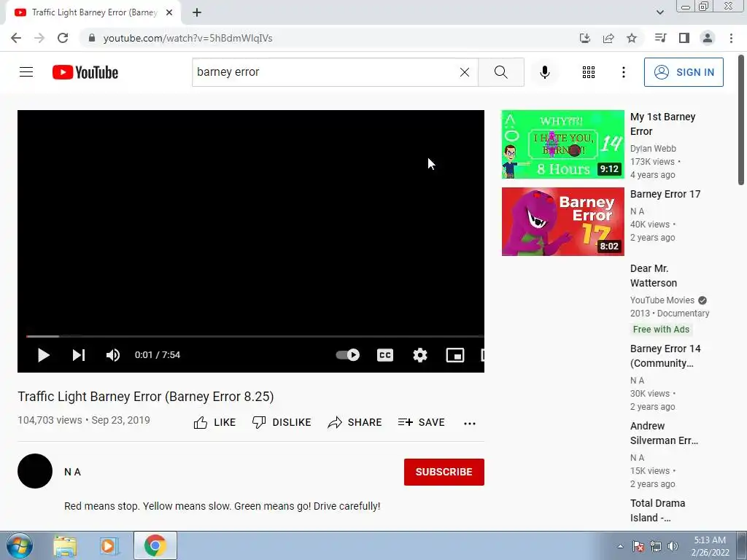Click the SIGN IN button
The image size is (747, 560).
[683, 72]
